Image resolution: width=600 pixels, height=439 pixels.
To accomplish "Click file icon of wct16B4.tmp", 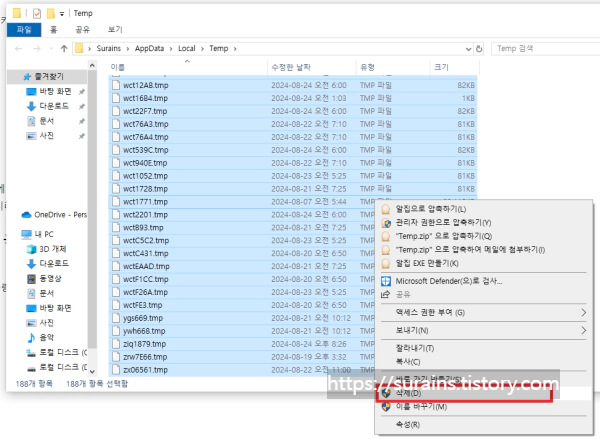I will [x=116, y=98].
